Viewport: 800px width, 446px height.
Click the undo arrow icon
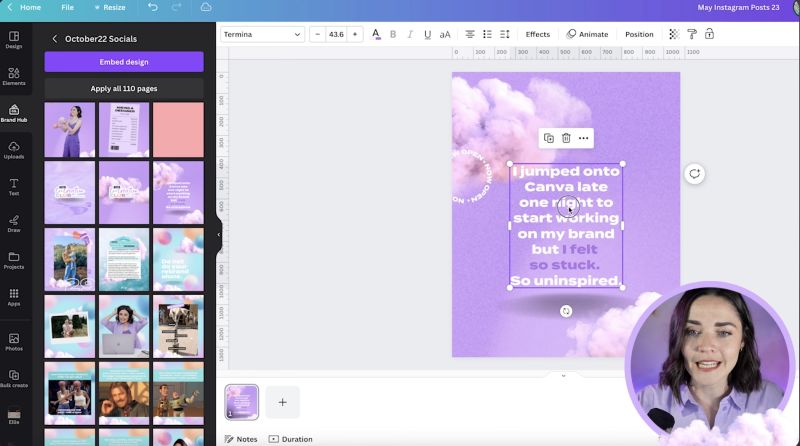pyautogui.click(x=153, y=7)
